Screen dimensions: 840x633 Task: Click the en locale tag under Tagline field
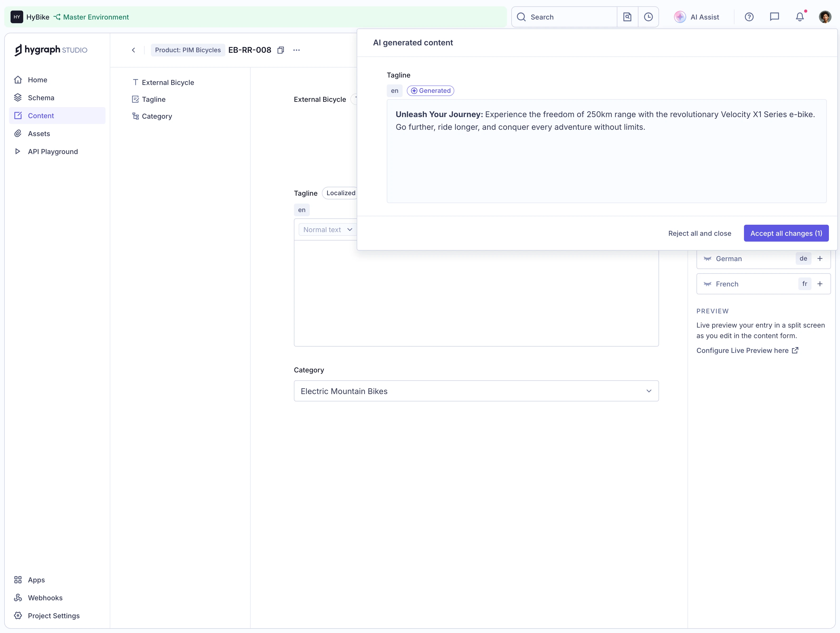tap(302, 210)
